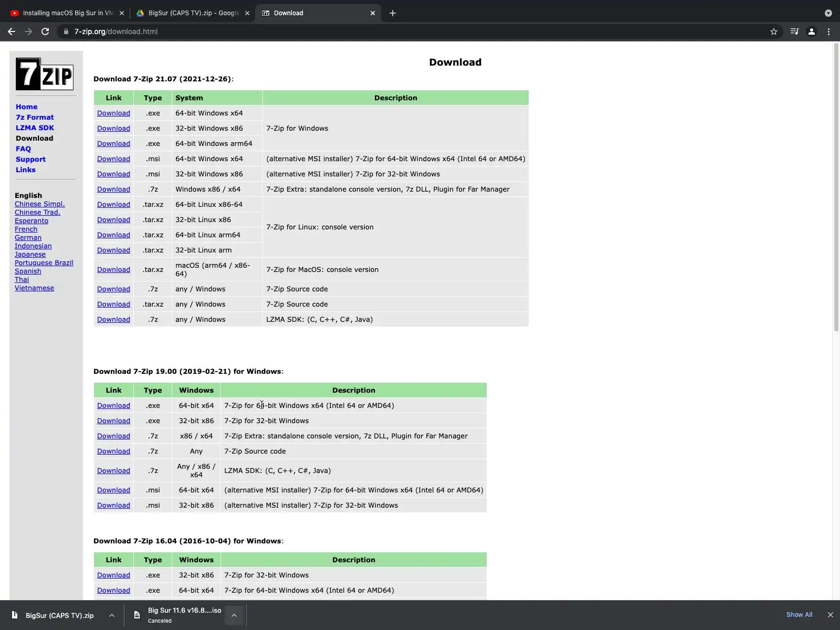
Task: Download 21.07 7-Zip Extra for Windows x86 / x64
Action: (113, 190)
